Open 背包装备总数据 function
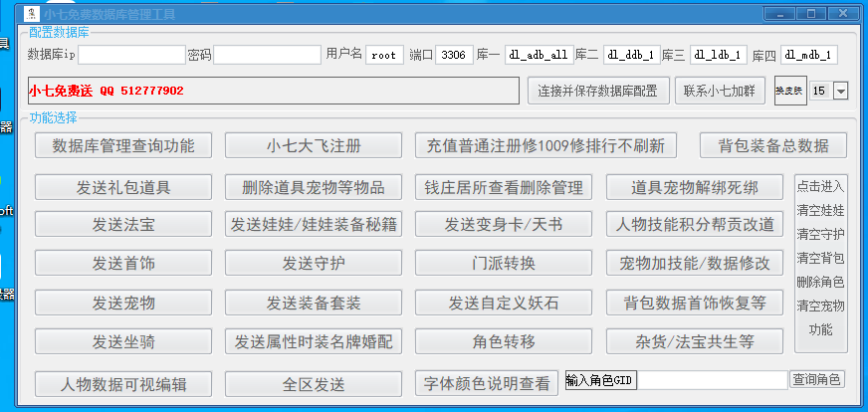Image resolution: width=868 pixels, height=412 pixels. 773,146
